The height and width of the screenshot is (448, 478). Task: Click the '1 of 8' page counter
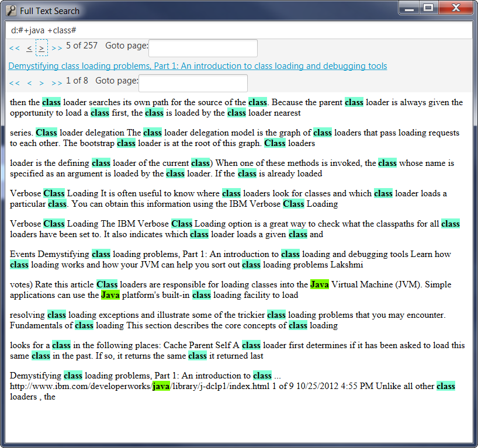tap(77, 81)
